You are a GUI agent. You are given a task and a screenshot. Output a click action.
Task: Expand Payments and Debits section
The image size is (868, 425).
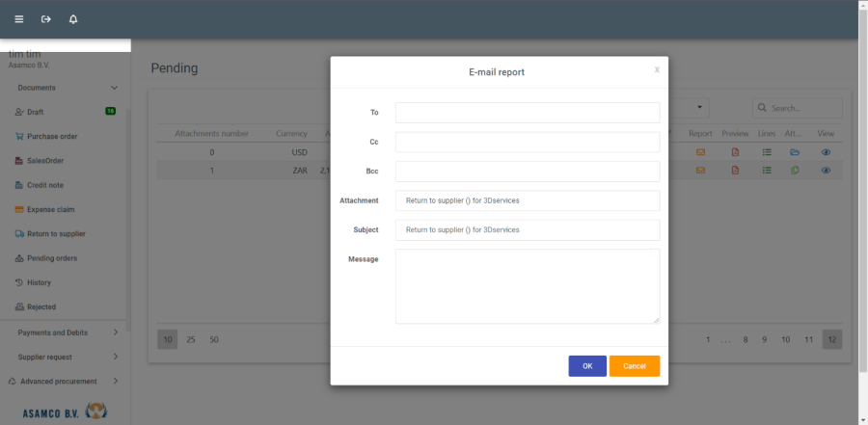(x=115, y=332)
